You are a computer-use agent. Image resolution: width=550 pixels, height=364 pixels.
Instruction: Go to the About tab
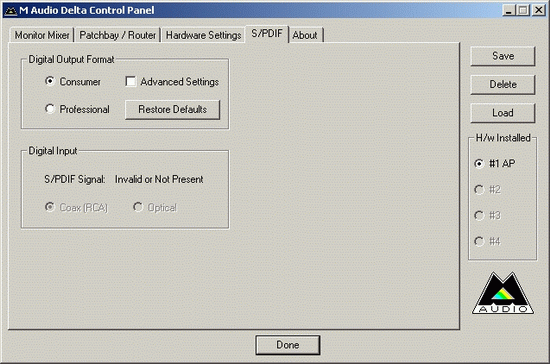click(305, 35)
